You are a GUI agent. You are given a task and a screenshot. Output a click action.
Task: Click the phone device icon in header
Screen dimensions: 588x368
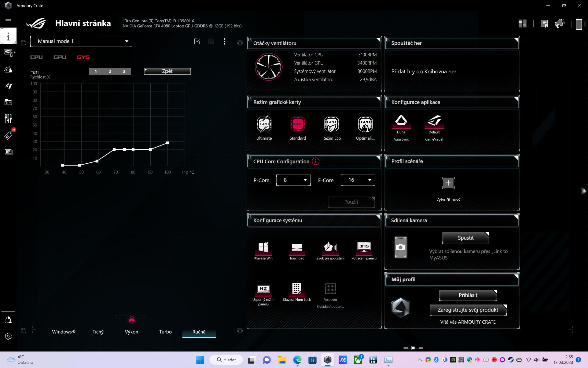(579, 24)
